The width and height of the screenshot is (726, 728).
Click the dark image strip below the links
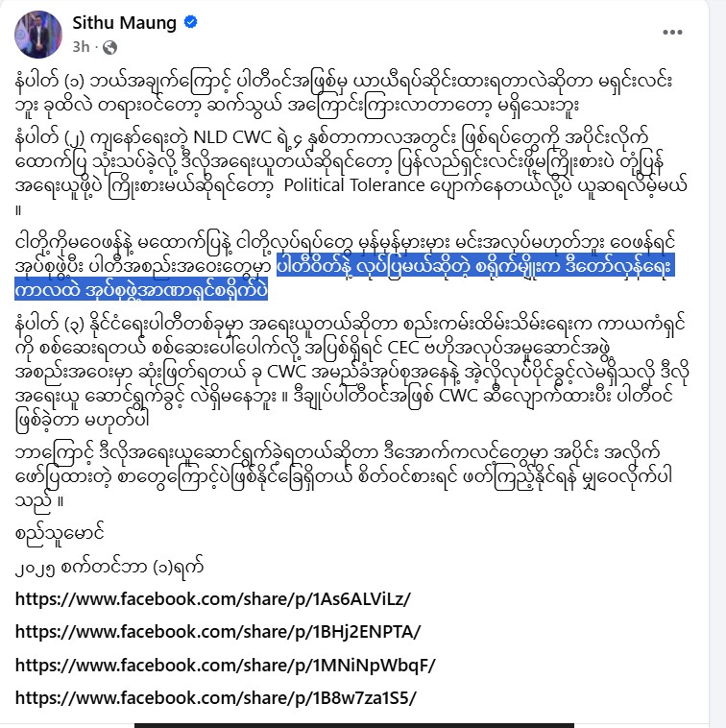pos(354,725)
